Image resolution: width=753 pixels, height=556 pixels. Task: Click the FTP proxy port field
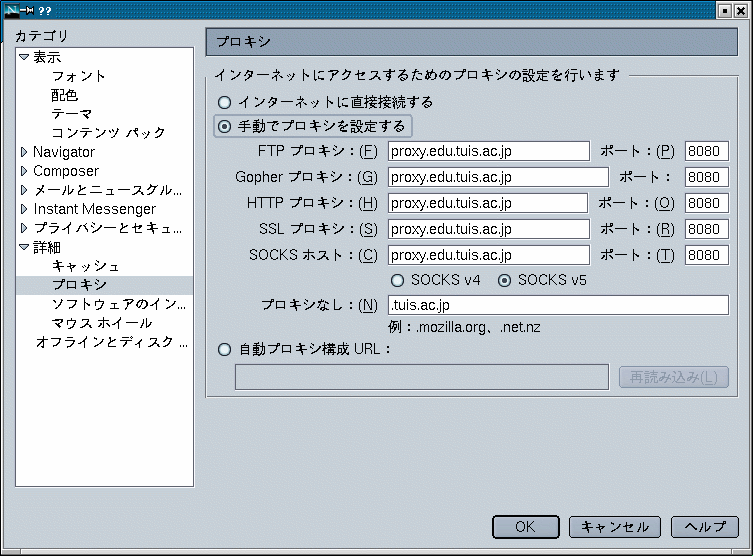click(x=707, y=151)
